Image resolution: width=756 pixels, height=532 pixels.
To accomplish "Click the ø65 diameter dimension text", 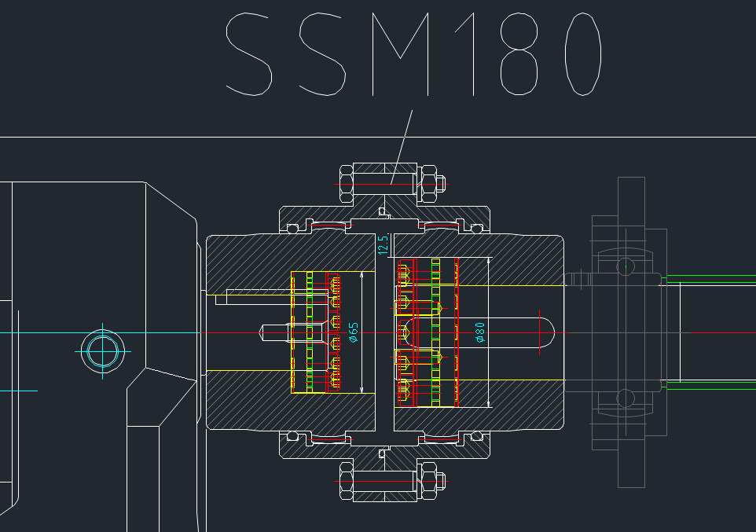I will [x=354, y=332].
